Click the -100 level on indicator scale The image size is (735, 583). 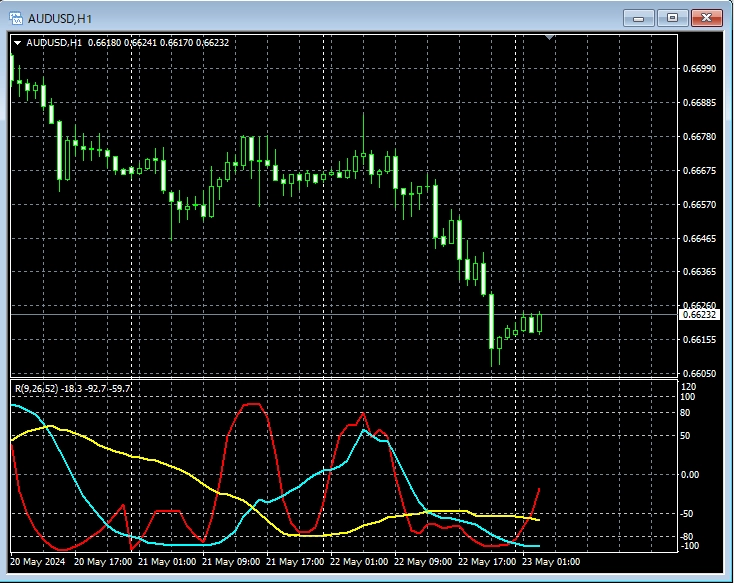(x=688, y=545)
